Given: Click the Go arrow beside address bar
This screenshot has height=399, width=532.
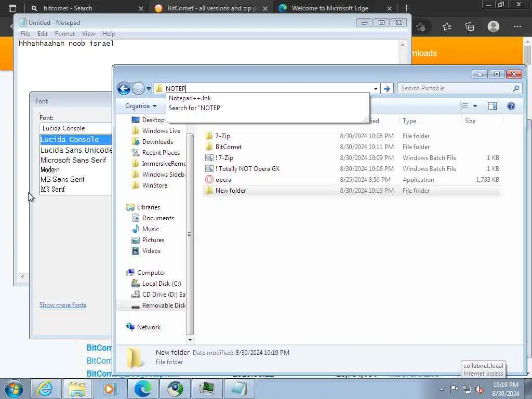Looking at the screenshot, I should click(x=387, y=89).
